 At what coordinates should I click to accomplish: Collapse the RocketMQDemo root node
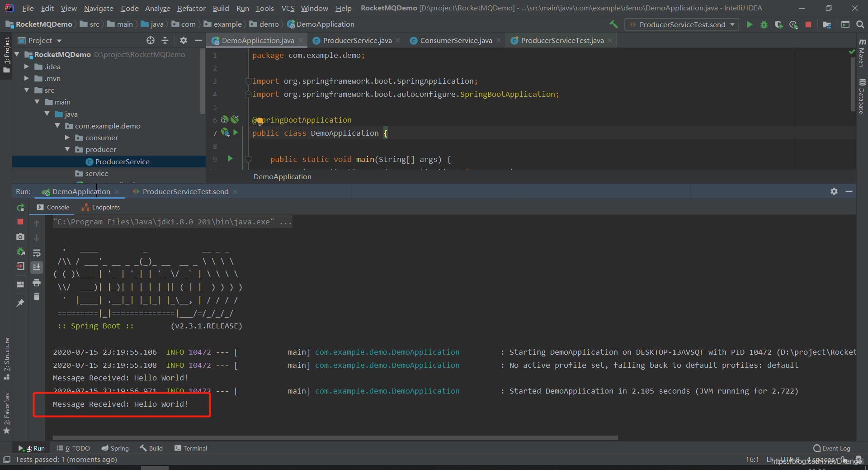click(17, 54)
